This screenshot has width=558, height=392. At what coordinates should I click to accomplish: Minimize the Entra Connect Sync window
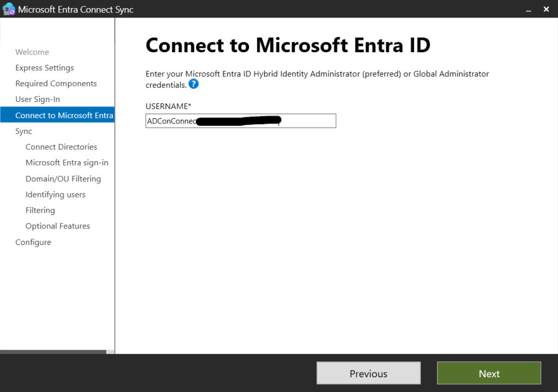(x=528, y=9)
